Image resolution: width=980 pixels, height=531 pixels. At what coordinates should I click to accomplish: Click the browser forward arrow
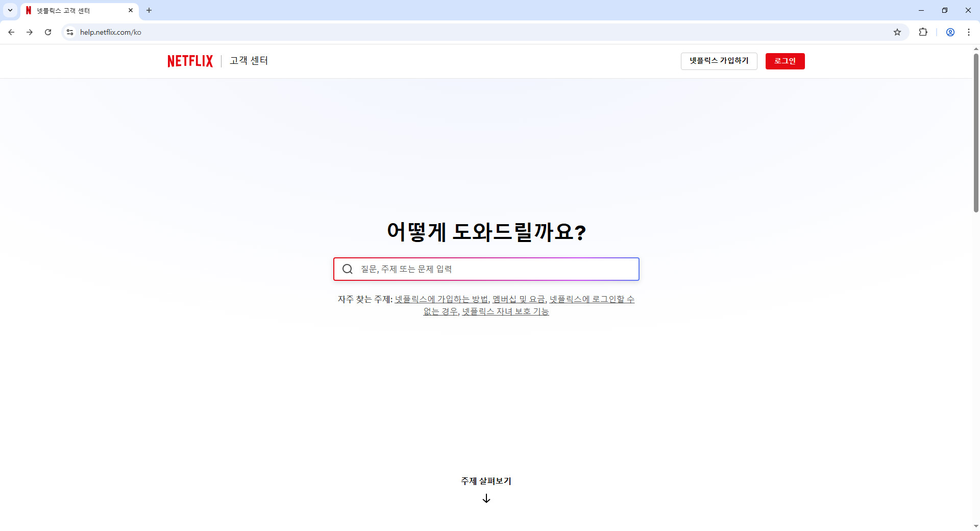coord(30,32)
